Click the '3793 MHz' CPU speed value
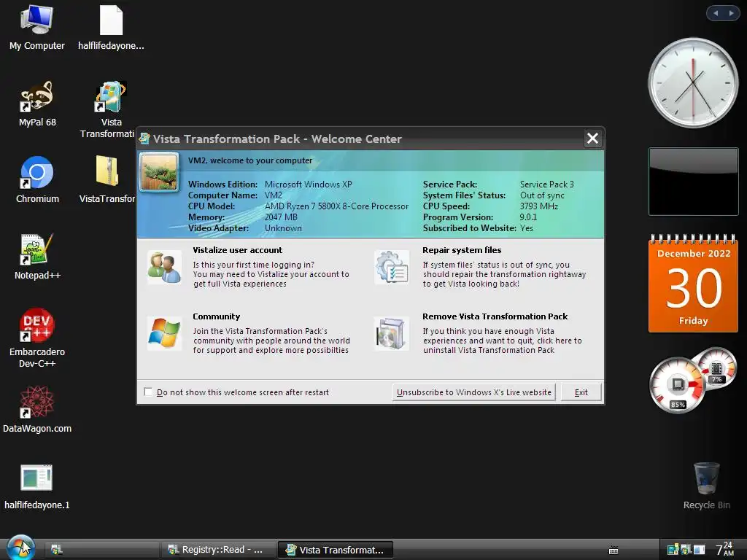This screenshot has width=747, height=560. point(538,206)
